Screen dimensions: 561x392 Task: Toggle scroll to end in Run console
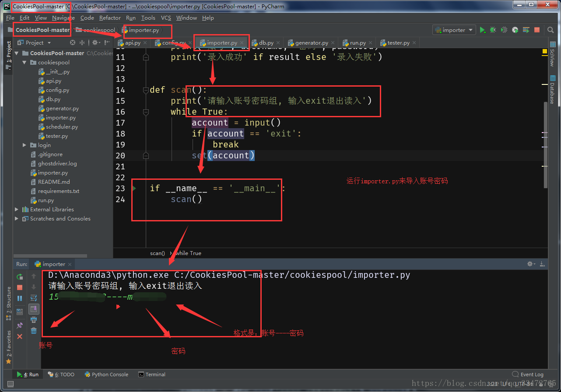pos(34,309)
